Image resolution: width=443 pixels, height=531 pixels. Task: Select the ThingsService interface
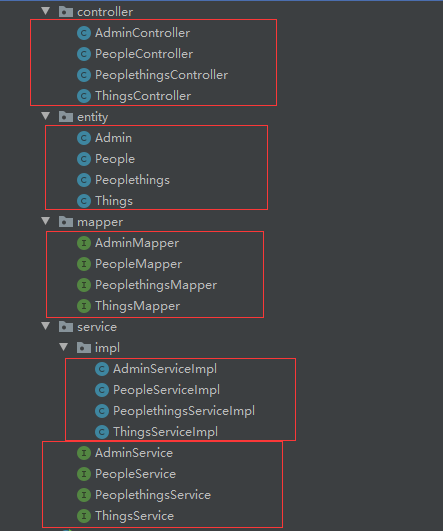134,516
